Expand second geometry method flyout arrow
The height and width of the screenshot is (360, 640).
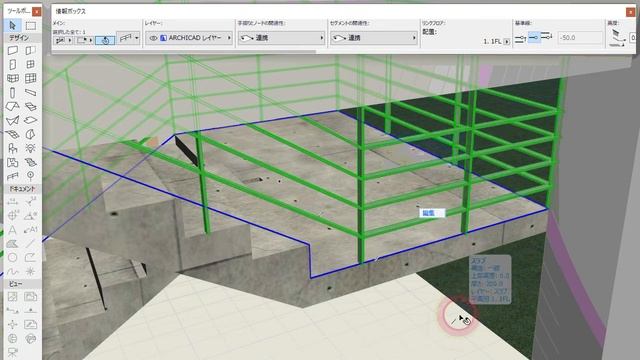pyautogui.click(x=91, y=40)
